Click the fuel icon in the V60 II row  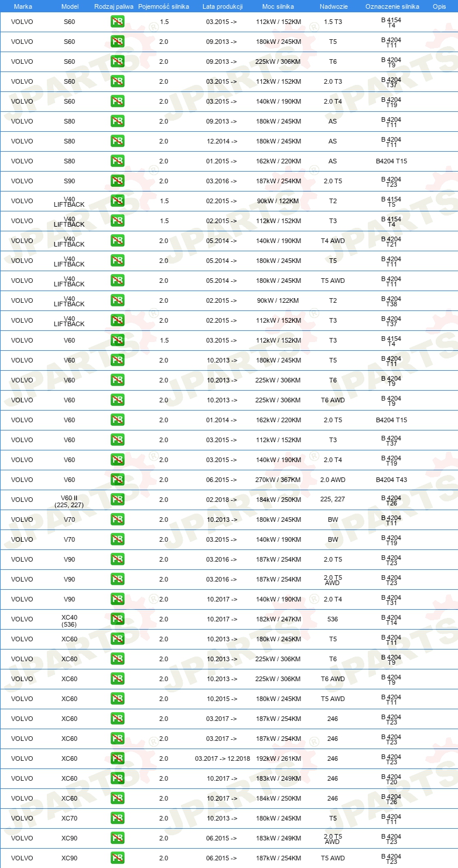[x=117, y=500]
